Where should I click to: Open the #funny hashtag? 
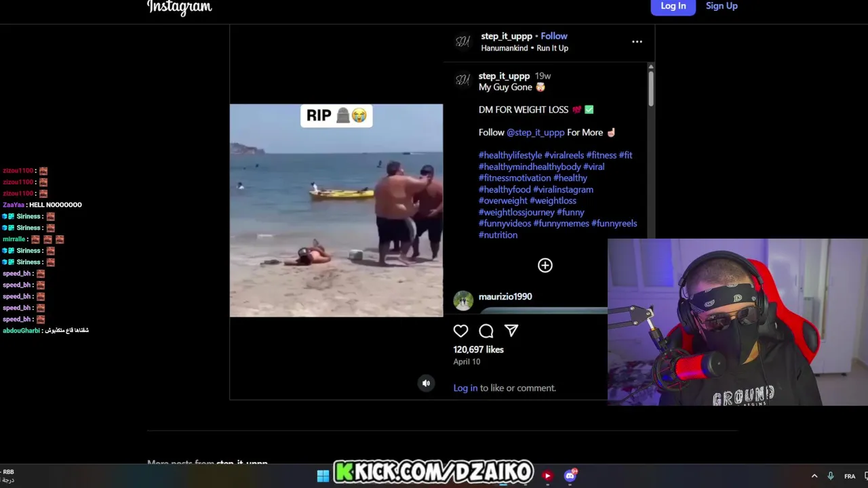click(570, 212)
